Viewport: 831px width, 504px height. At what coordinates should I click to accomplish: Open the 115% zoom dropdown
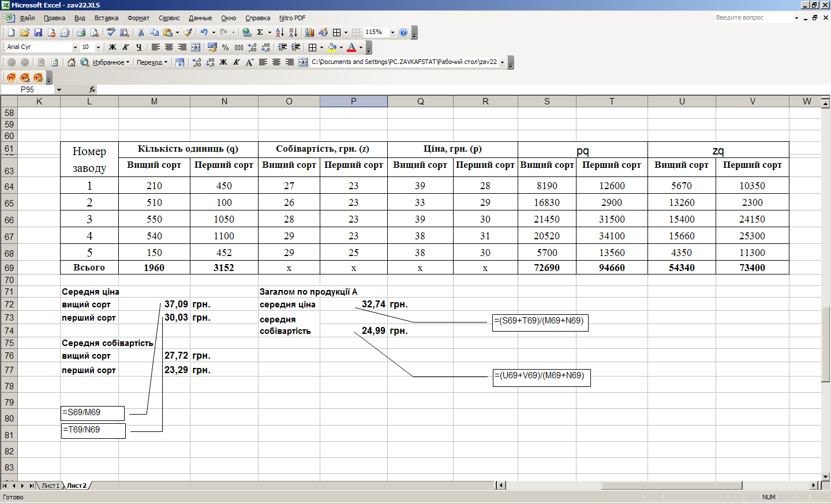pyautogui.click(x=392, y=32)
